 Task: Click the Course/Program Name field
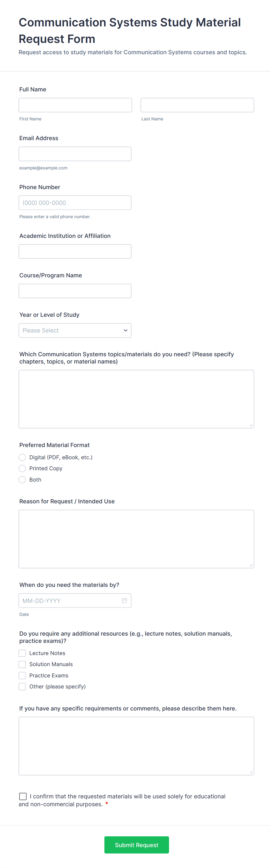75,291
